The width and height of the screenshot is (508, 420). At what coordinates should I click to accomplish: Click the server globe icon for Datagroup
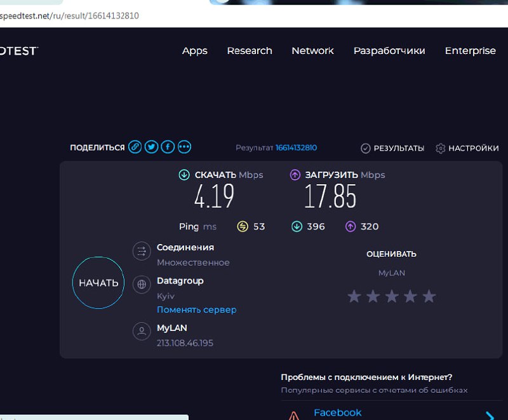click(x=142, y=285)
